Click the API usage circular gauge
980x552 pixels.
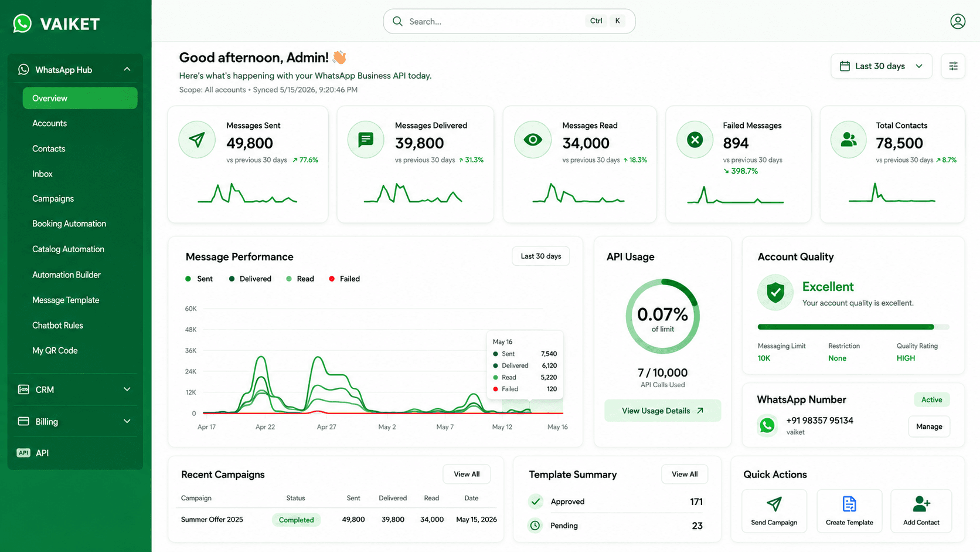(662, 316)
